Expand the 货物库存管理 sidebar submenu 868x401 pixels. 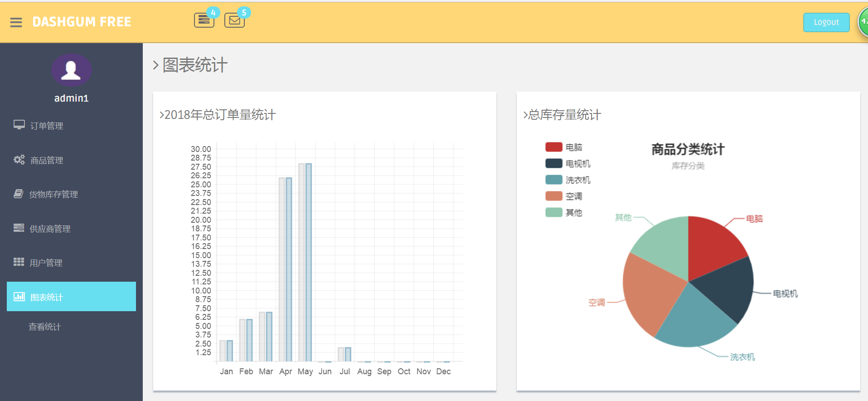(x=71, y=194)
